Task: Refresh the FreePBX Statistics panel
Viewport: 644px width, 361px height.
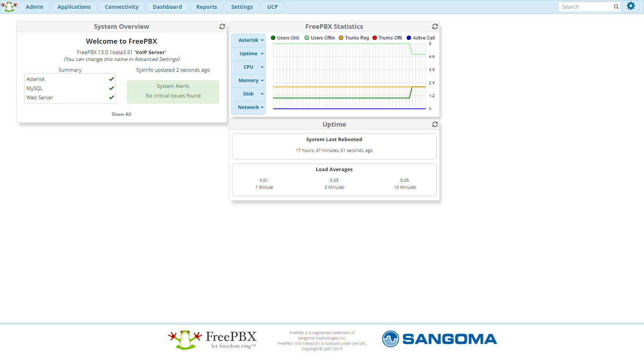Action: (435, 26)
